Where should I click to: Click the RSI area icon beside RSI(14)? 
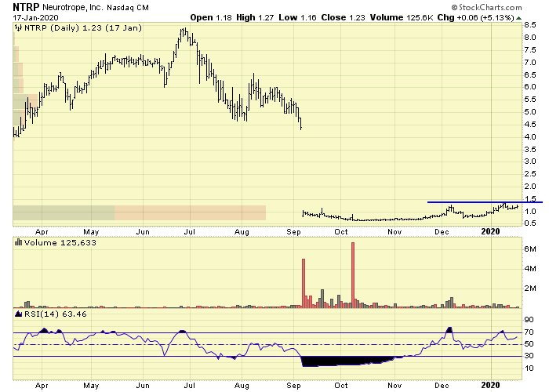coord(19,314)
